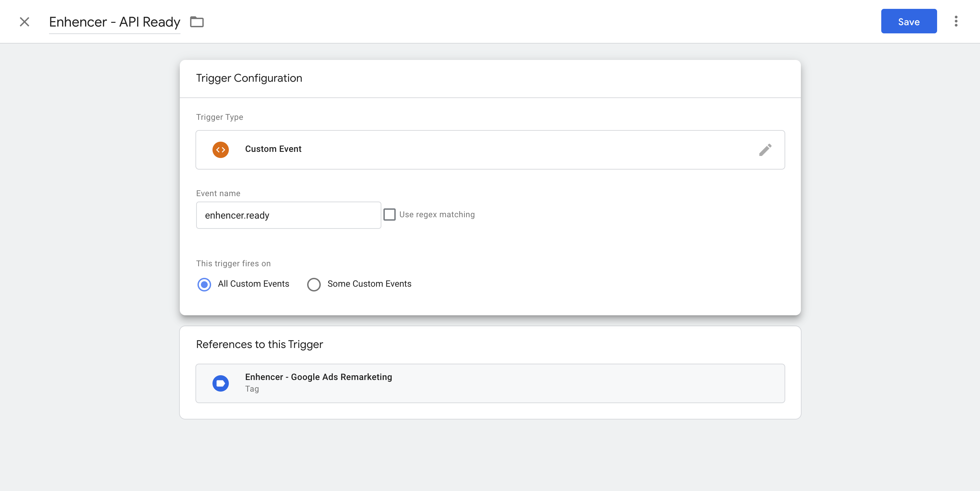
Task: Click the three-dot overflow menu icon
Action: [x=956, y=21]
